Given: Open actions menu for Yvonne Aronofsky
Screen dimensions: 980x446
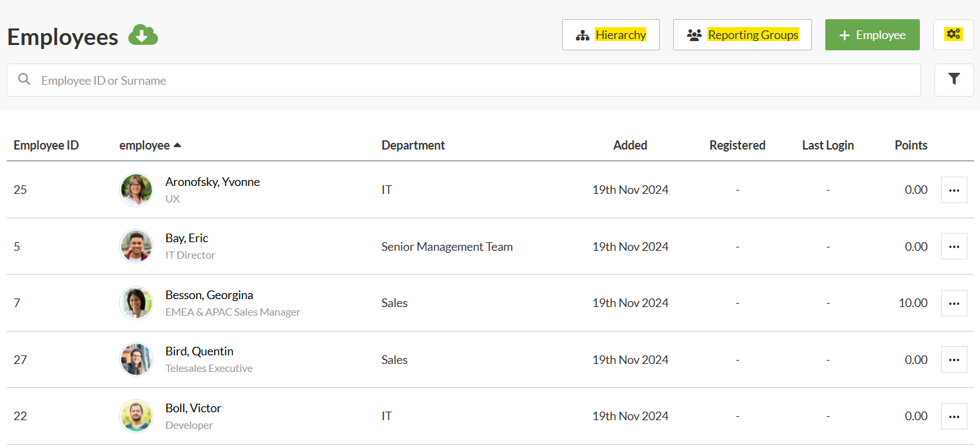Looking at the screenshot, I should [x=954, y=190].
